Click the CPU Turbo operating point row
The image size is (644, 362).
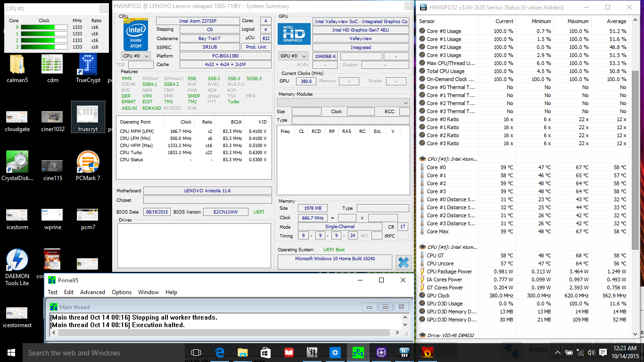pos(193,153)
